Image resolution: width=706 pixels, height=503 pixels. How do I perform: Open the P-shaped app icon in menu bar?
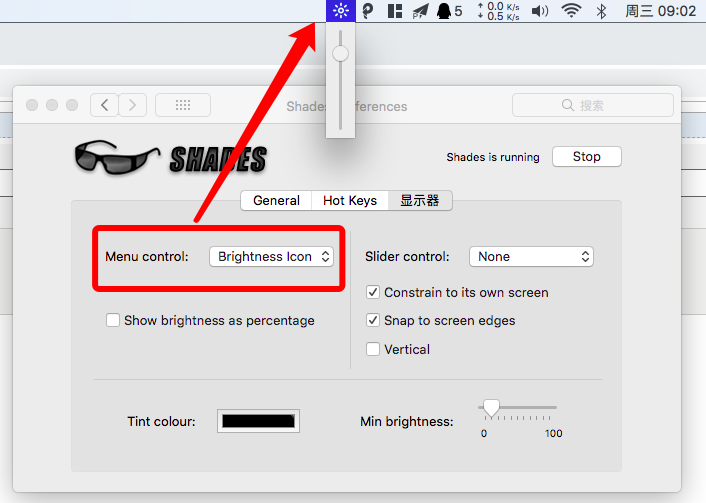368,10
